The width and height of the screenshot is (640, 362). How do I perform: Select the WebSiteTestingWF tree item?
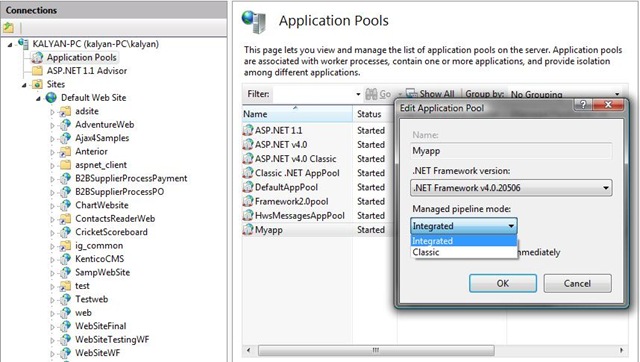point(112,340)
